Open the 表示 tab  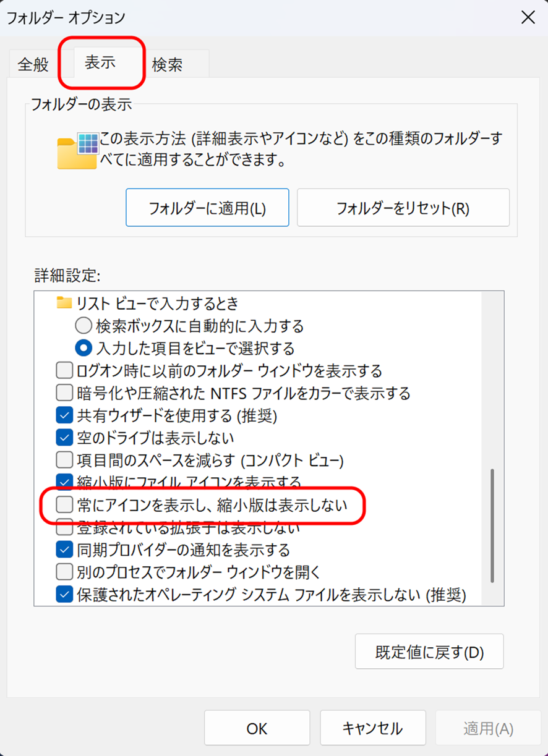coord(100,63)
